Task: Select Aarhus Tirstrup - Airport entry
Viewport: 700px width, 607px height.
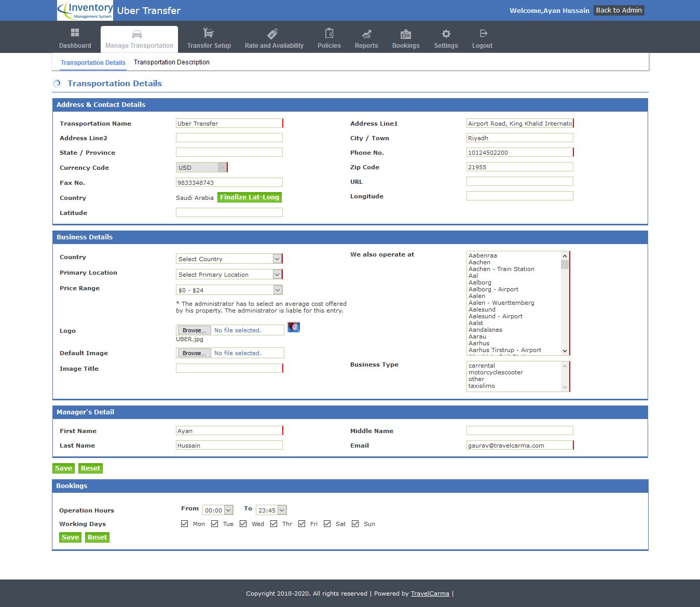Action: (504, 350)
